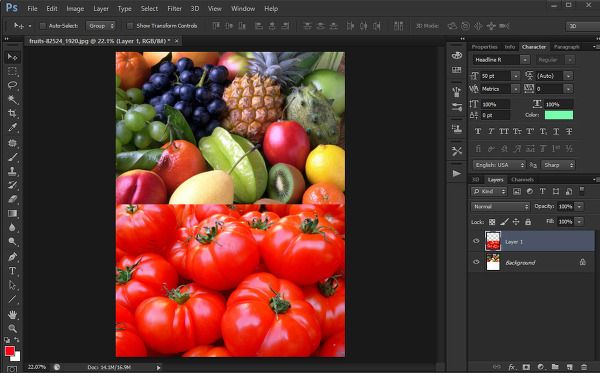
Task: Swap foreground and background colors
Action: (17, 339)
